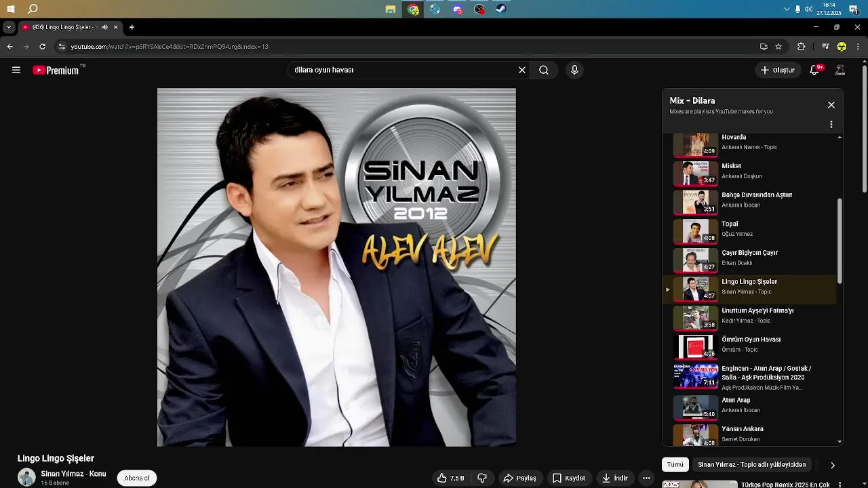868x488 pixels.
Task: Show hidden system tray icons chevron
Action: point(787,9)
